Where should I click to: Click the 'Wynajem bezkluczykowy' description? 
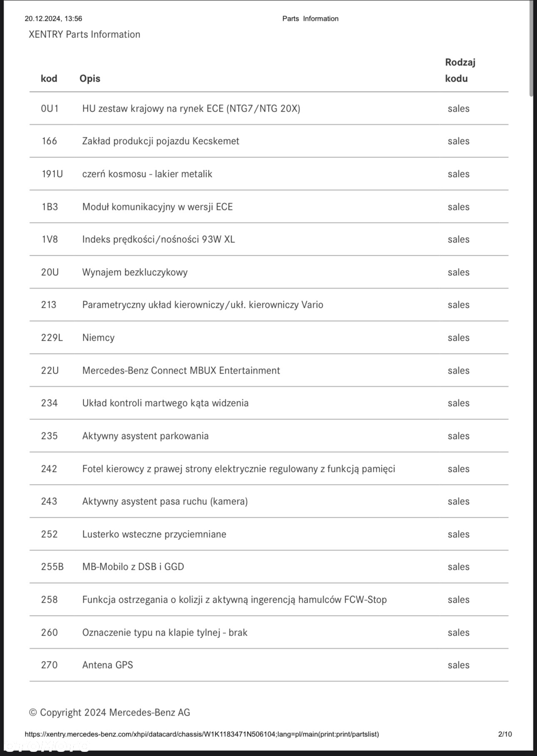point(135,272)
